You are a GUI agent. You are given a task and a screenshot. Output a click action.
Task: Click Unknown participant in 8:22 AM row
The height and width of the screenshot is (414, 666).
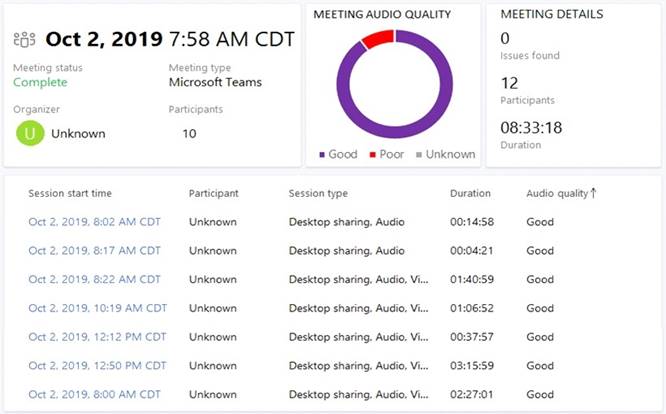pos(213,280)
